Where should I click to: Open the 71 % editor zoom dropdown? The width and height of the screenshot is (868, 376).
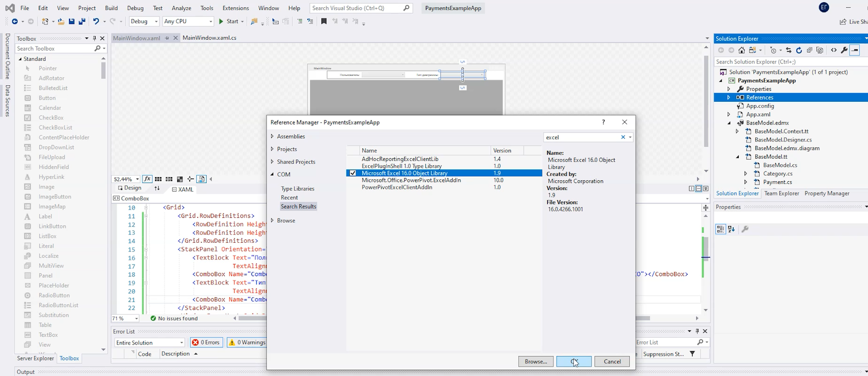point(136,319)
